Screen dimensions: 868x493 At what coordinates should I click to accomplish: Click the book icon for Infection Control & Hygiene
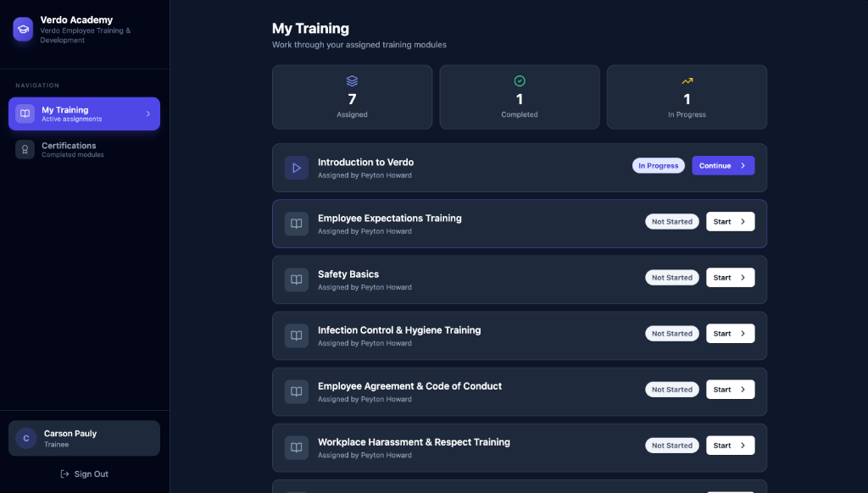[x=297, y=335]
